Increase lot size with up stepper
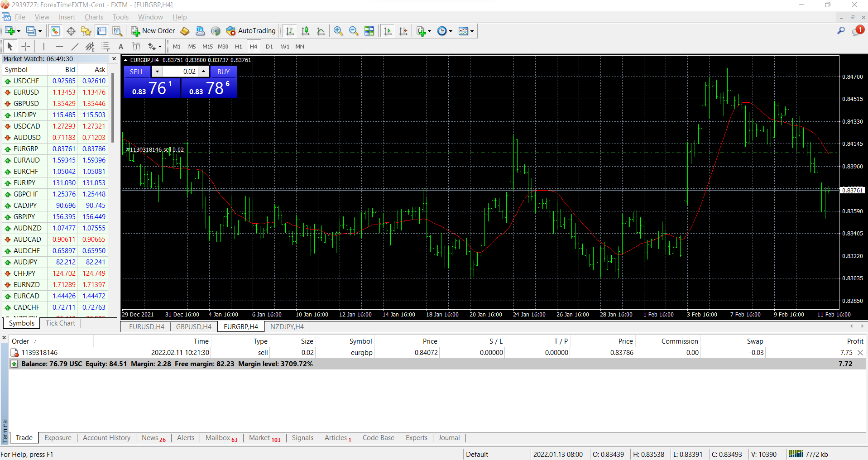Screen dimensions: 868x460 tap(204, 72)
